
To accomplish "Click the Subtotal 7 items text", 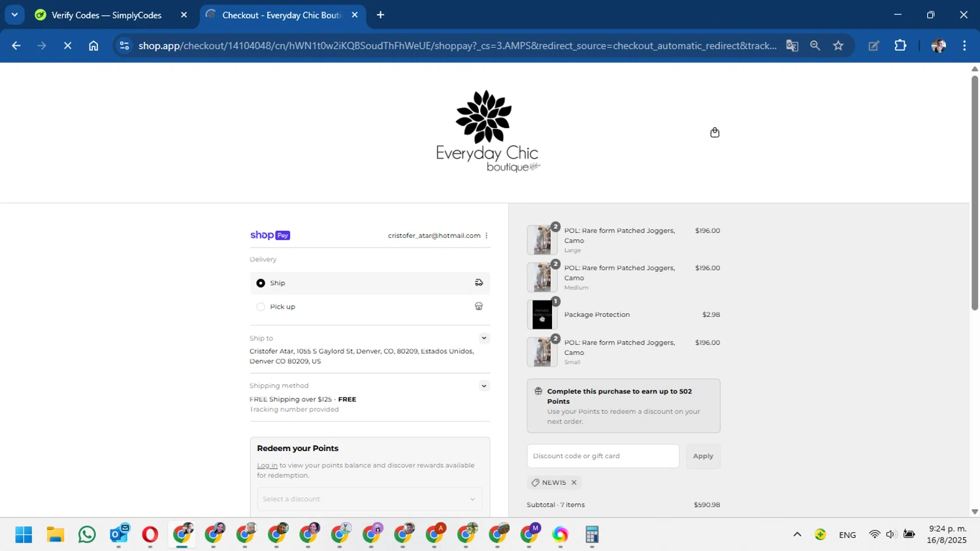I will pyautogui.click(x=556, y=505).
